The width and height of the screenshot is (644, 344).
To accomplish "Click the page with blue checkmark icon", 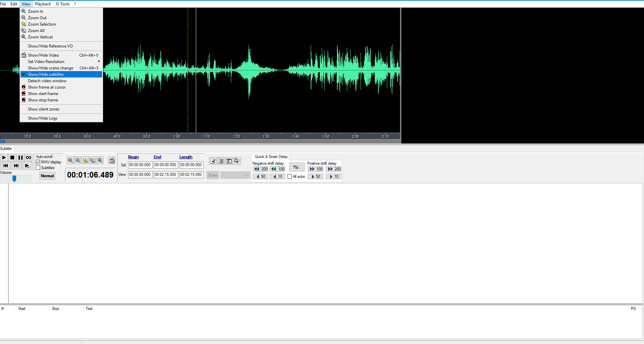I will 237,161.
